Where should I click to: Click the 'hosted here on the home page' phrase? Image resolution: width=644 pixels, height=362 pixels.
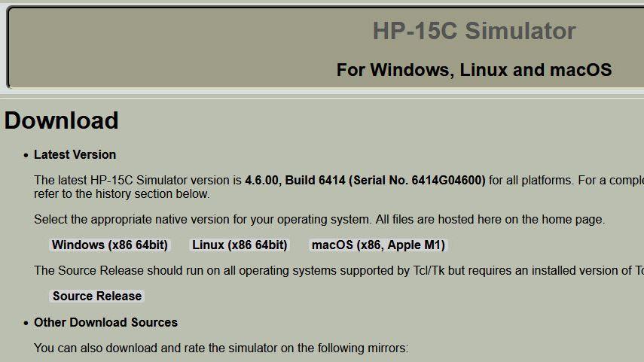click(x=522, y=220)
